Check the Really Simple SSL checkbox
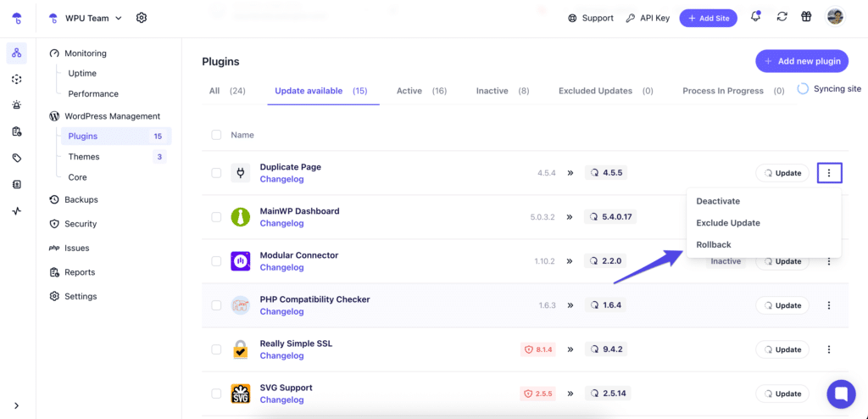The image size is (868, 419). click(x=216, y=349)
